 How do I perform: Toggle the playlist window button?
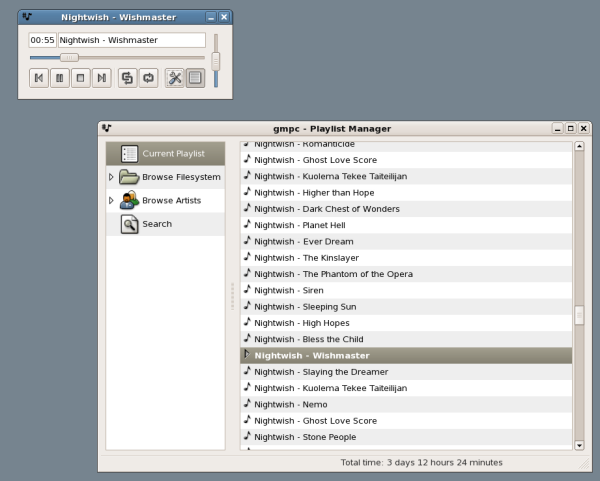[x=196, y=78]
